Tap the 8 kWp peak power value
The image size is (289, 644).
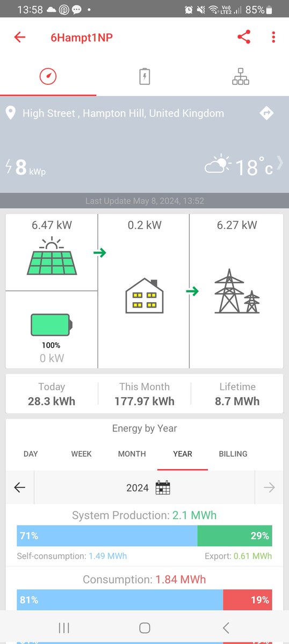[31, 167]
